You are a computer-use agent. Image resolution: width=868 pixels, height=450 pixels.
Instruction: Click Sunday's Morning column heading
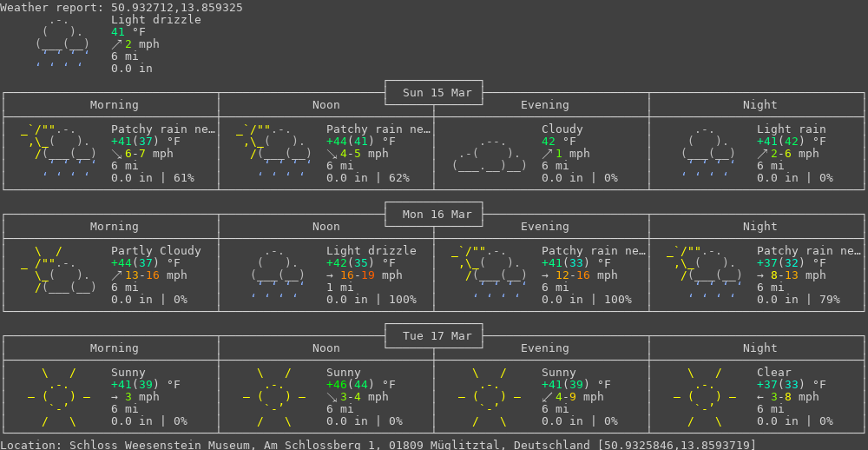point(114,105)
